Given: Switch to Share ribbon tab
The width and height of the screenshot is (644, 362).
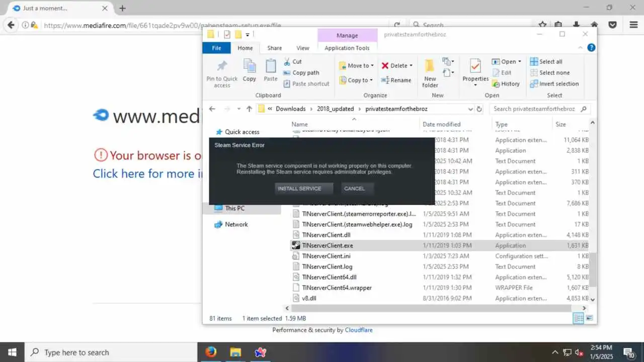Looking at the screenshot, I should [x=274, y=48].
